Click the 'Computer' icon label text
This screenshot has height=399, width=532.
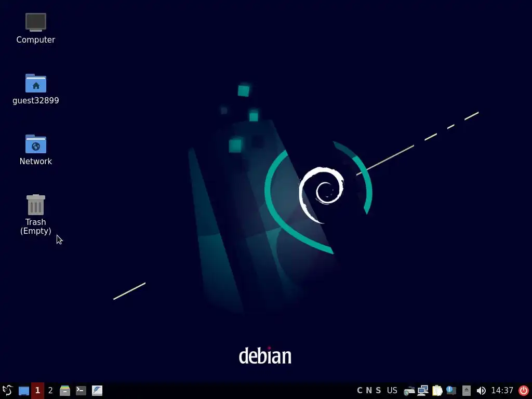tap(36, 39)
